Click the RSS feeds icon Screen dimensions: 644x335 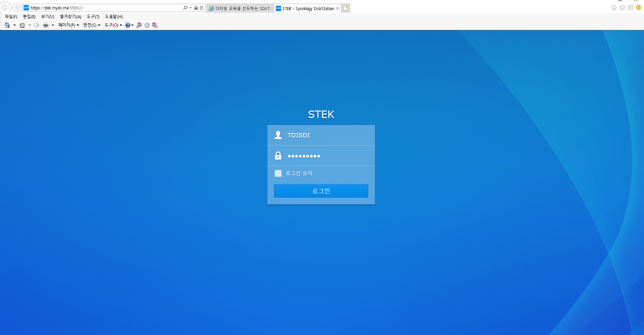[x=22, y=25]
